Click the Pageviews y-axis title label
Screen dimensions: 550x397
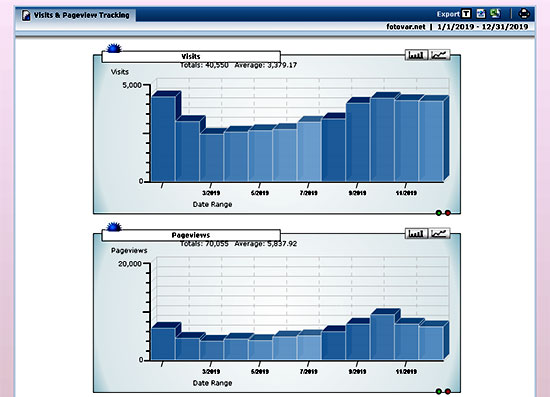click(x=129, y=250)
